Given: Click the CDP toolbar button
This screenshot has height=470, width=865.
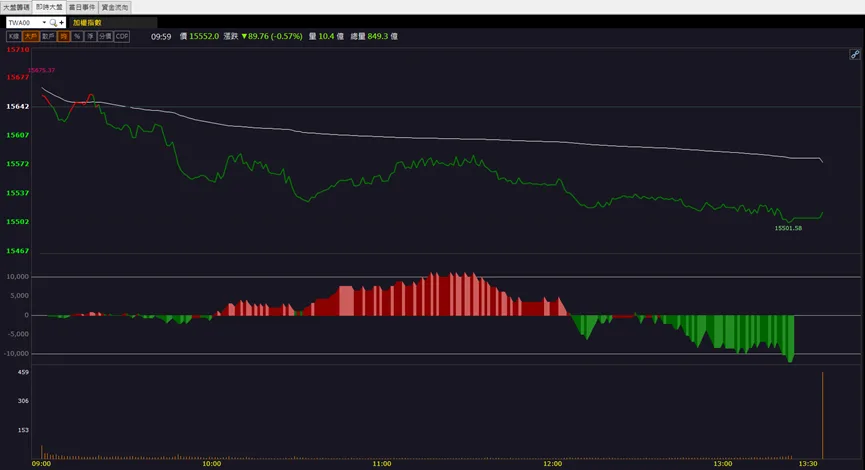Looking at the screenshot, I should (x=122, y=36).
